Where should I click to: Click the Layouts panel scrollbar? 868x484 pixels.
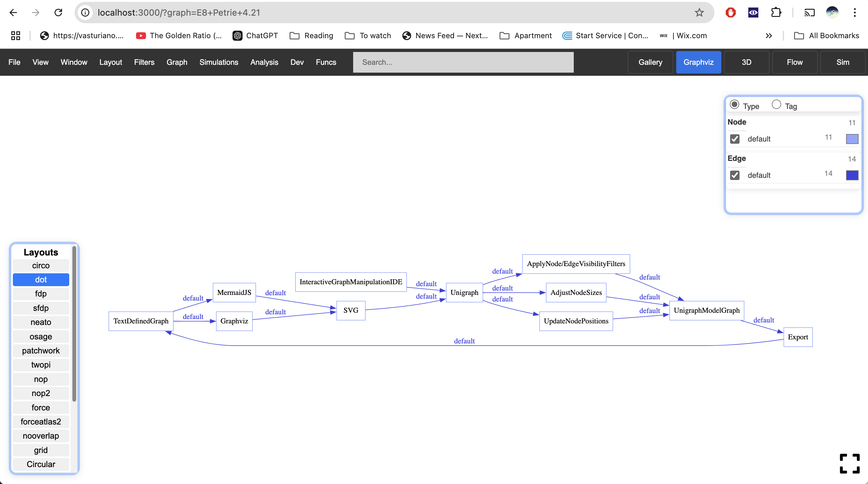[74, 323]
